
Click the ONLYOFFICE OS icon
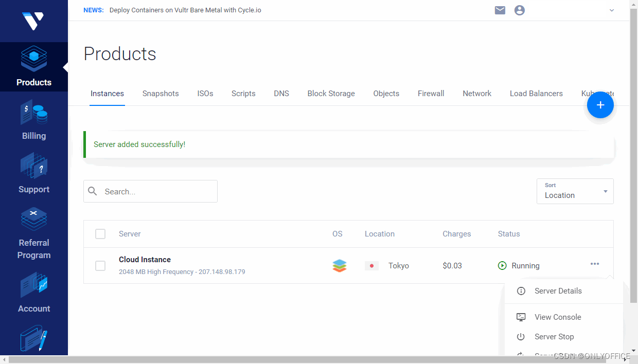(340, 266)
